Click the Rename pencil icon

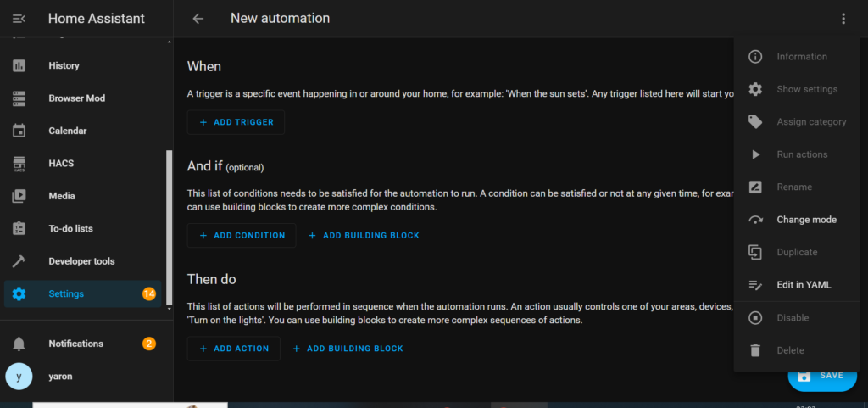755,187
